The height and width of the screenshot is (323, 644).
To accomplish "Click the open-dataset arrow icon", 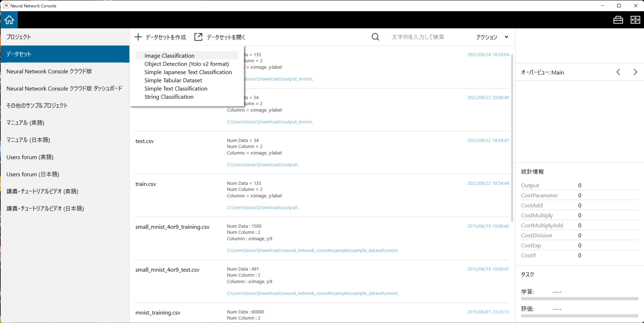I will 198,37.
